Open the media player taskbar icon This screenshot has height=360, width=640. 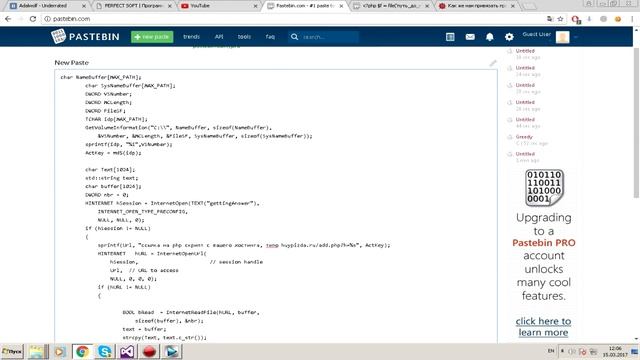click(x=60, y=351)
